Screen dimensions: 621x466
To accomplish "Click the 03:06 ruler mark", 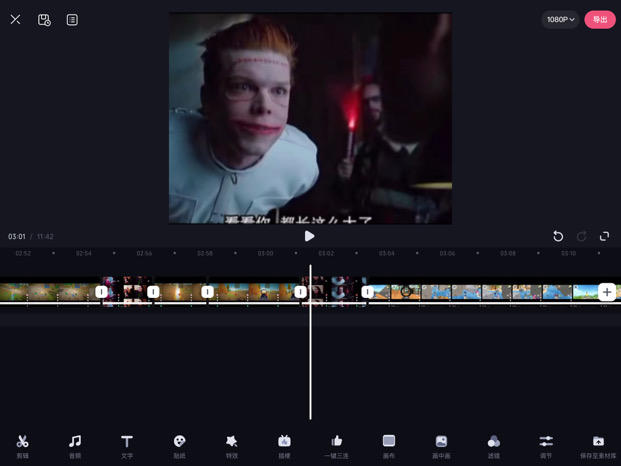I will [x=447, y=253].
